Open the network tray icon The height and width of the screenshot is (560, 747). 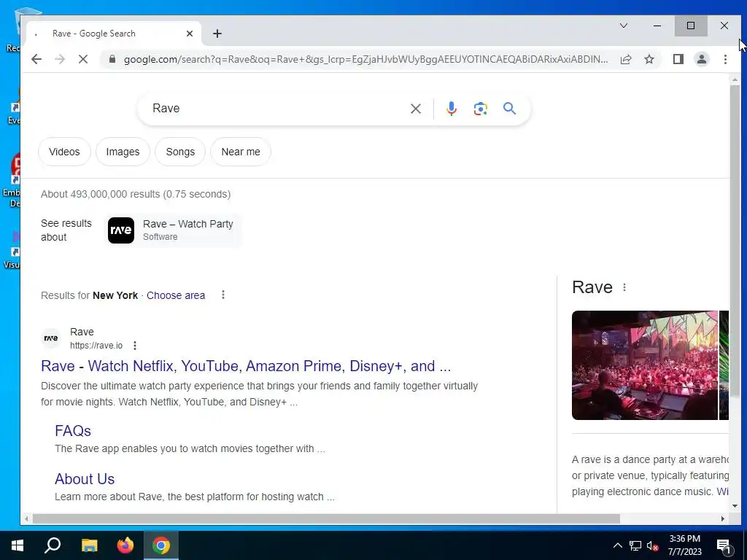(635, 545)
